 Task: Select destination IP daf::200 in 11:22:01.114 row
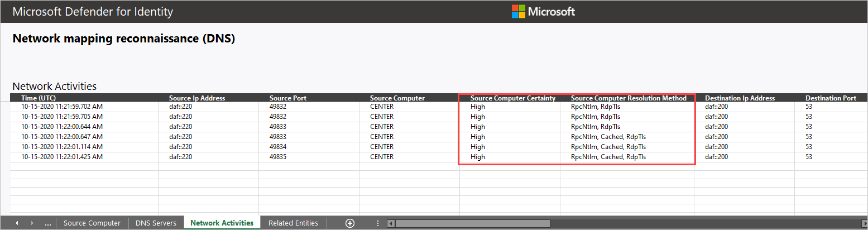tap(745, 147)
